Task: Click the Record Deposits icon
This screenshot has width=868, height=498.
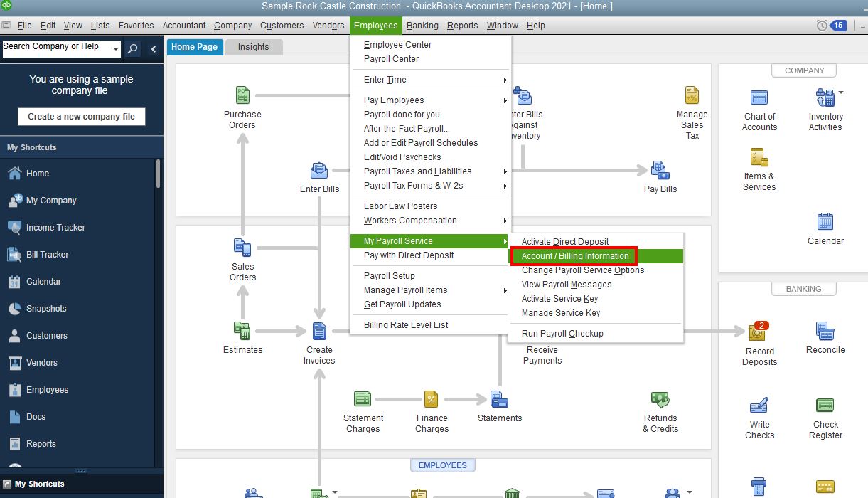Action: (759, 332)
